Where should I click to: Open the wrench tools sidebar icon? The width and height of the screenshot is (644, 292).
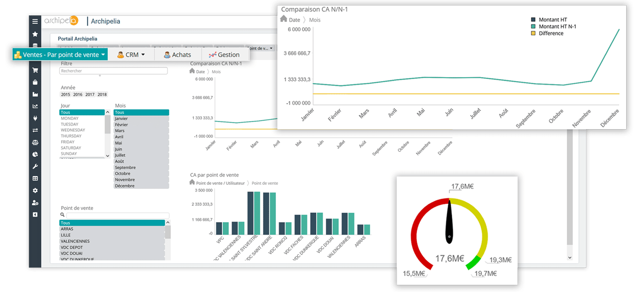35,166
